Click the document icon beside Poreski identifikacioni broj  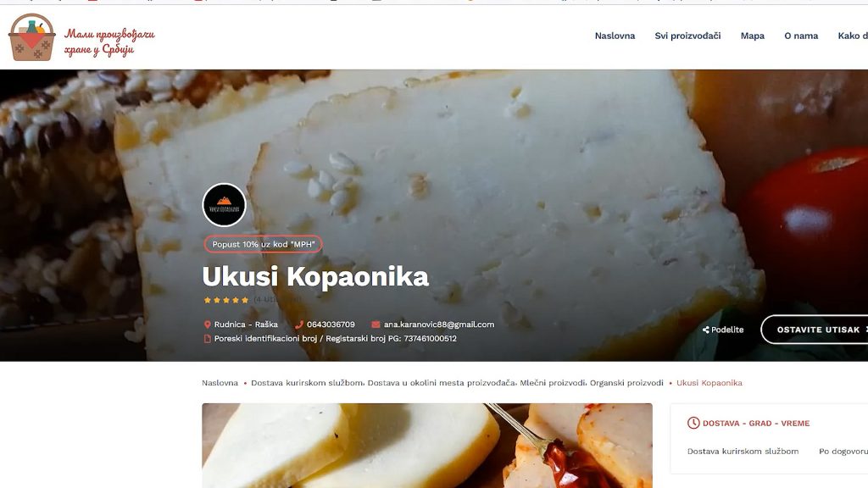(x=207, y=339)
